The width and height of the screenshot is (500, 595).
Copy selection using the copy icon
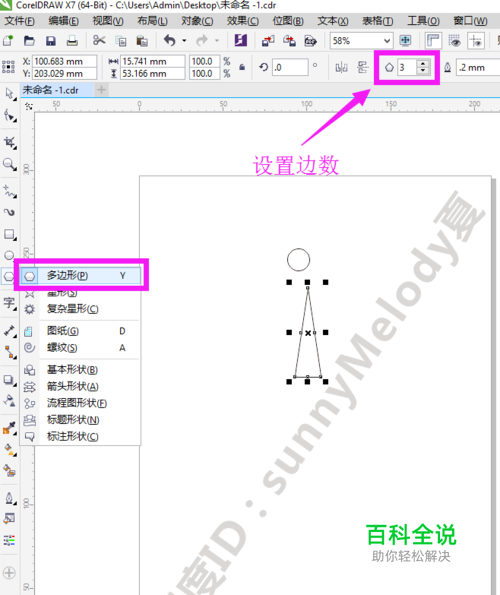(121, 41)
